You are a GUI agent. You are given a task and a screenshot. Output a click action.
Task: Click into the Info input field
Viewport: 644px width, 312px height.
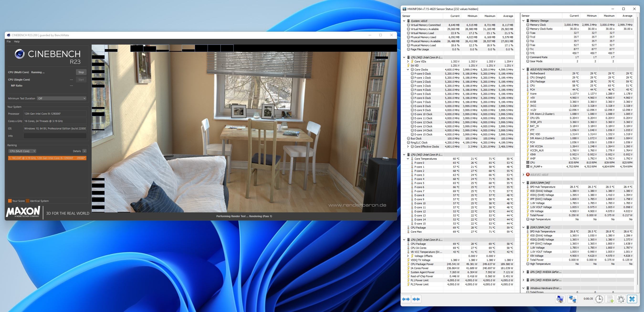pos(55,136)
